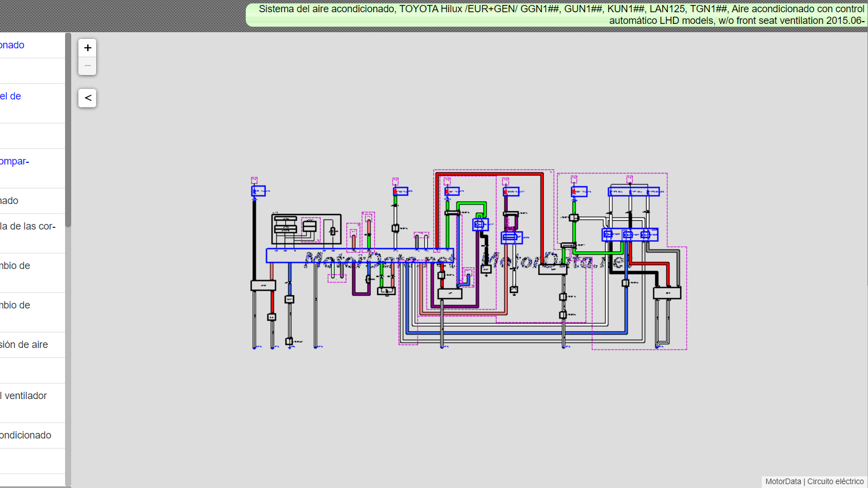Select the sidebar entry ending 'ondicionado'
Viewport: 868px width, 488px height.
pyautogui.click(x=26, y=435)
